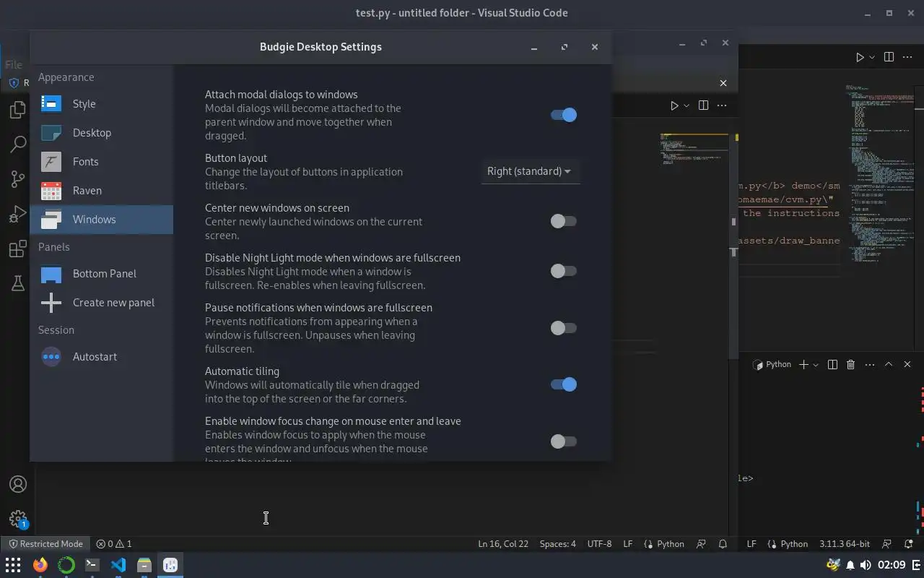The image size is (924, 578).
Task: Open the file manager from the taskbar
Action: tap(144, 565)
